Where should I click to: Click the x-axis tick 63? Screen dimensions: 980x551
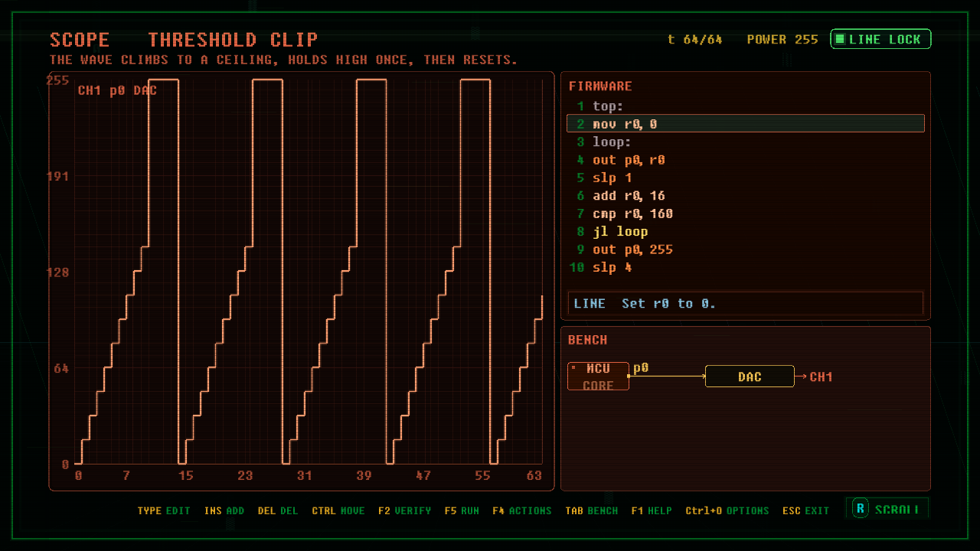point(534,476)
